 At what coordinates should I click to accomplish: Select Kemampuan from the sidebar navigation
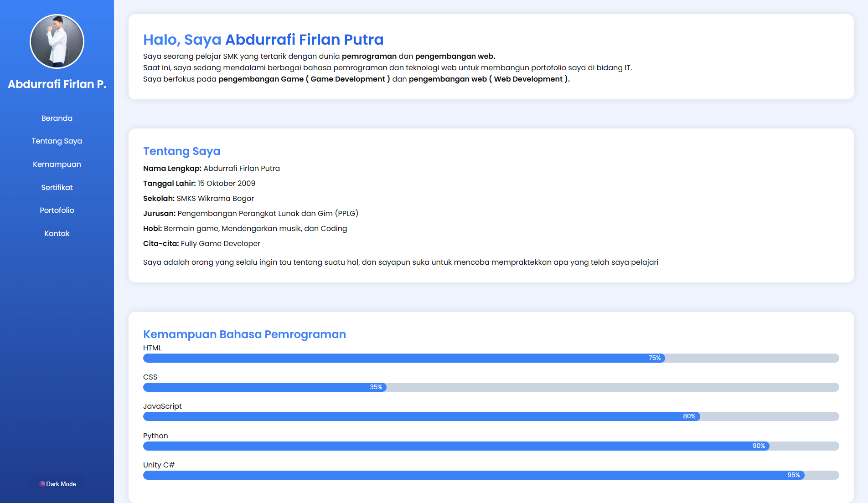(x=57, y=164)
